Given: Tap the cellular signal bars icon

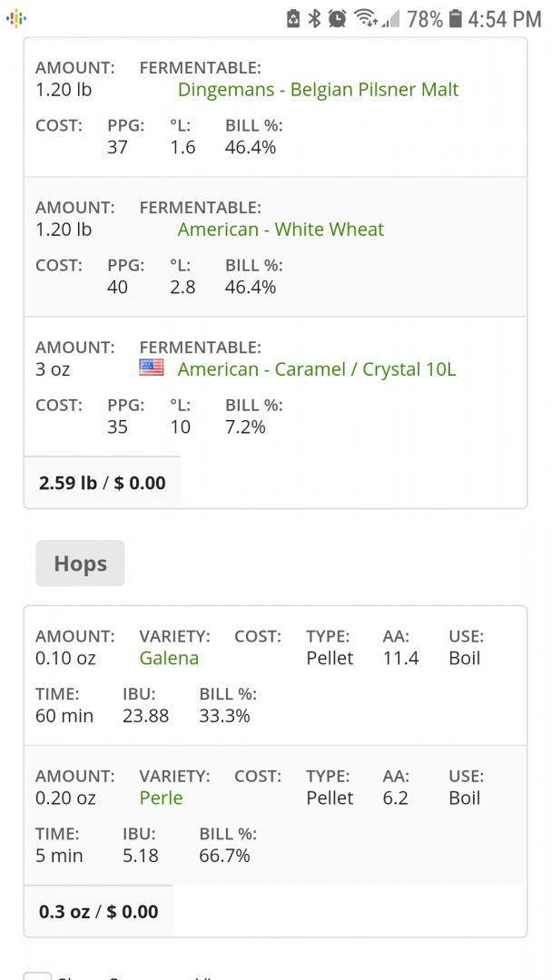Looking at the screenshot, I should pos(391,20).
